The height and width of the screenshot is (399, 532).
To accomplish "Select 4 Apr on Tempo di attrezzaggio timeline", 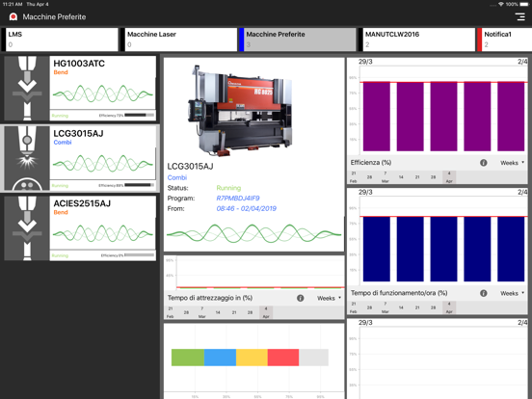I will 266,312.
